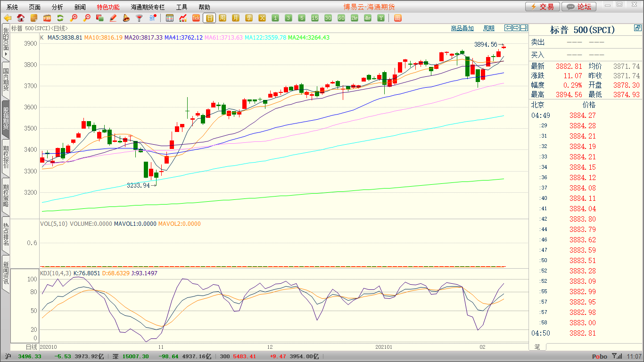Toggle the side panel layout icon
The height and width of the screenshot is (362, 644).
point(524,28)
